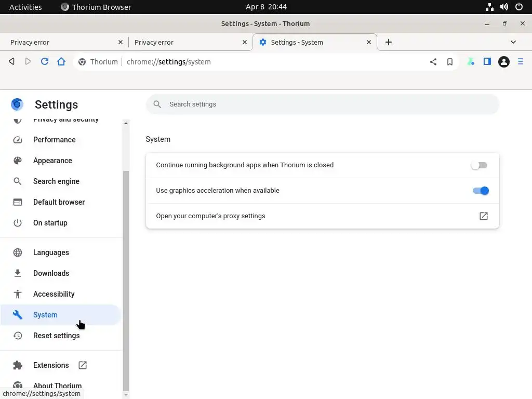The width and height of the screenshot is (532, 399).
Task: Click the Accessibility figure icon
Action: (x=18, y=294)
